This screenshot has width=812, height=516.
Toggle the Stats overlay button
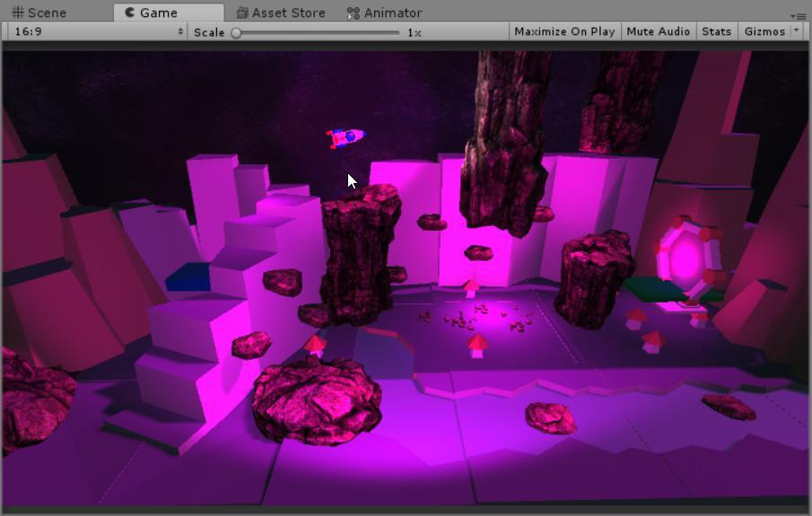716,31
